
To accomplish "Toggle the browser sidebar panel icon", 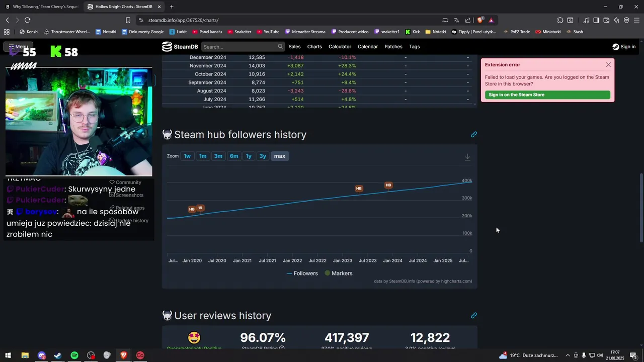I will pos(596,20).
